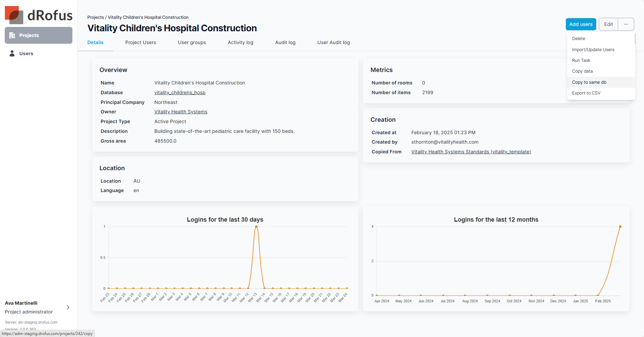The width and height of the screenshot is (644, 337).
Task: Select 'Copy to same db' menu option
Action: pos(589,82)
